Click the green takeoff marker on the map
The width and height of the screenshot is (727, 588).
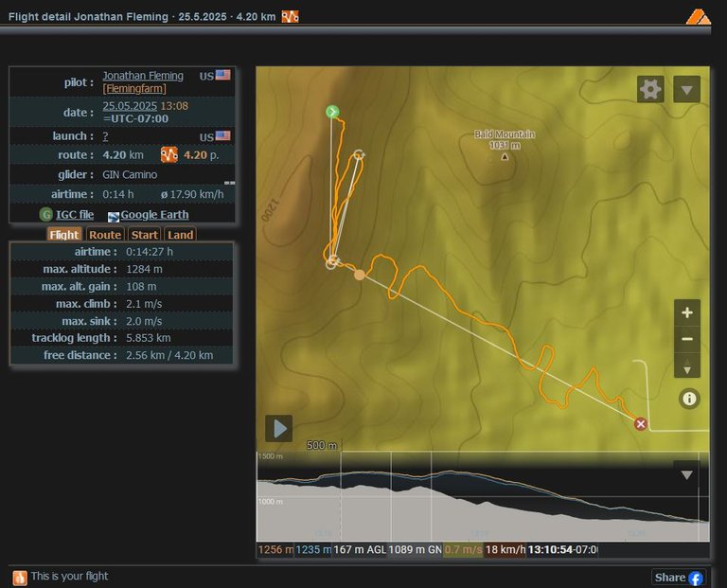(x=332, y=112)
